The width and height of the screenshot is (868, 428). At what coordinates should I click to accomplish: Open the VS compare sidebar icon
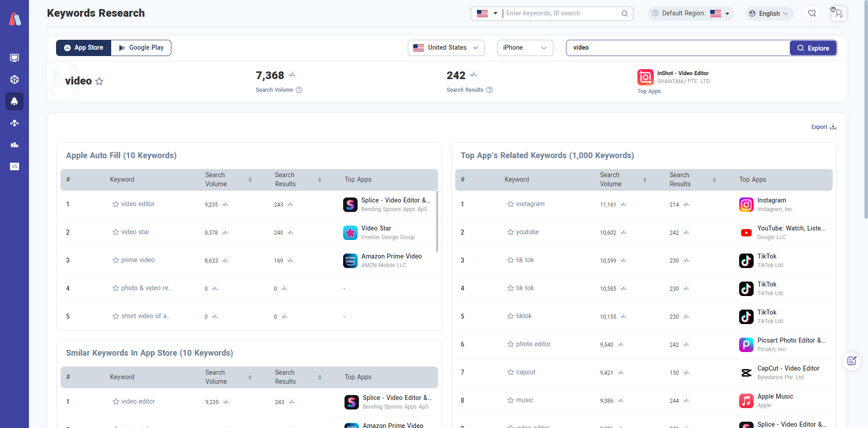[x=14, y=166]
